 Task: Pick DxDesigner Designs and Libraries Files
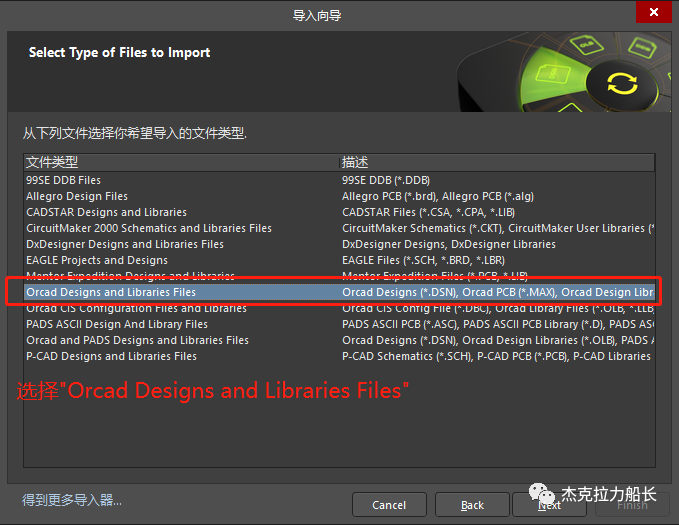pos(339,244)
